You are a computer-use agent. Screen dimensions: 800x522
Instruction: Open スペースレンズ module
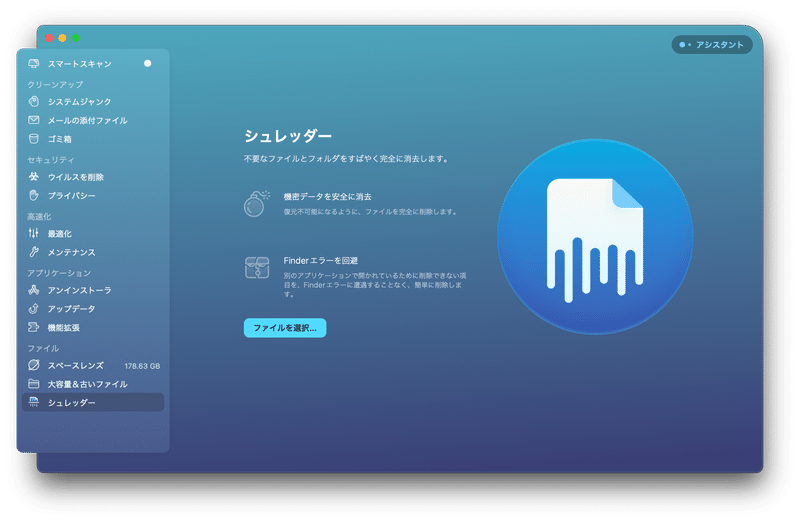[x=93, y=365]
